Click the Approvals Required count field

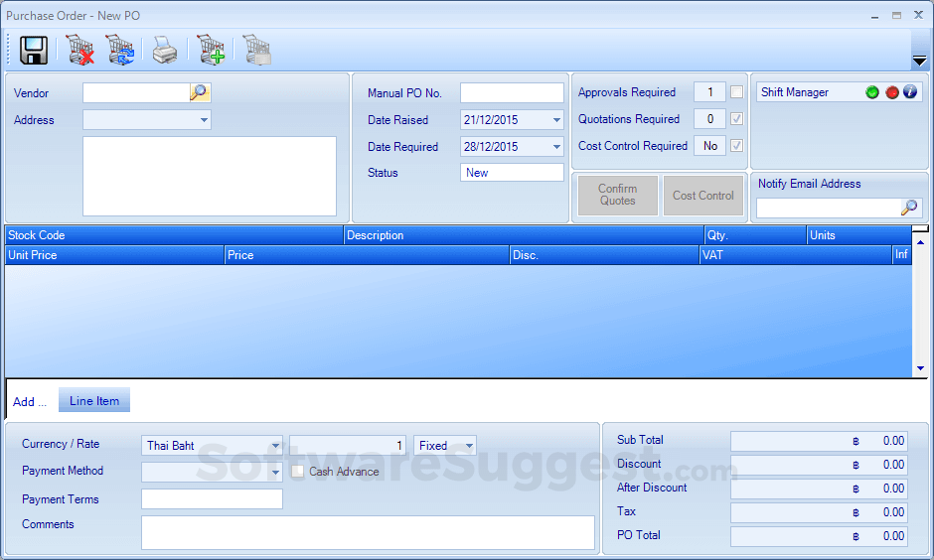pyautogui.click(x=710, y=92)
